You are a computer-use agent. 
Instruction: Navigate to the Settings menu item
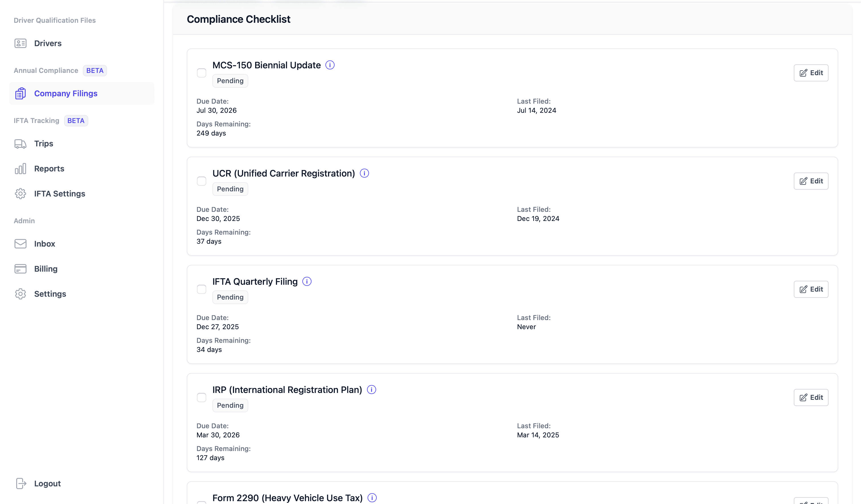(x=50, y=294)
